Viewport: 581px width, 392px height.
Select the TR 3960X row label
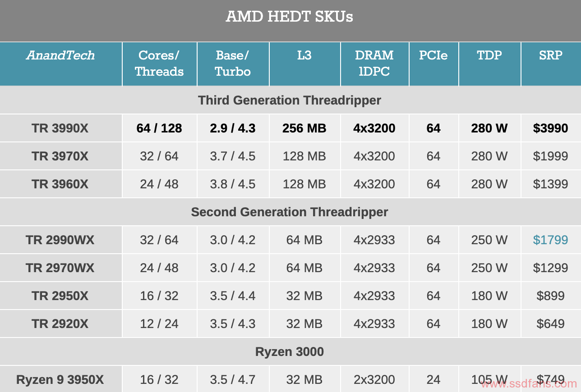[60, 184]
